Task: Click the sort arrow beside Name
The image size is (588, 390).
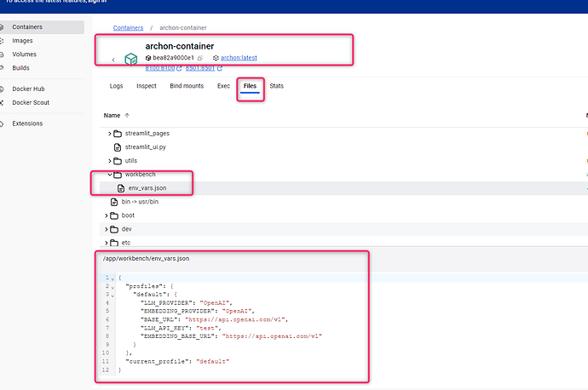Action: click(x=127, y=116)
